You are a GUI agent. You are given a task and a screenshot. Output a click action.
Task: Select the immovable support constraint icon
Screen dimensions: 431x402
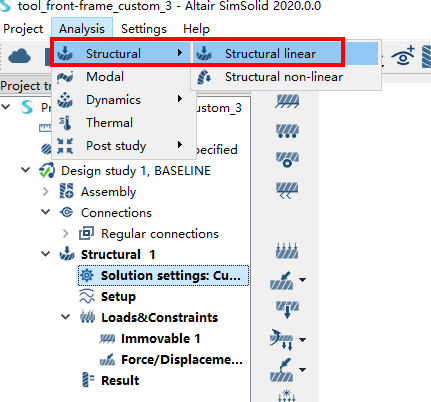(x=287, y=101)
